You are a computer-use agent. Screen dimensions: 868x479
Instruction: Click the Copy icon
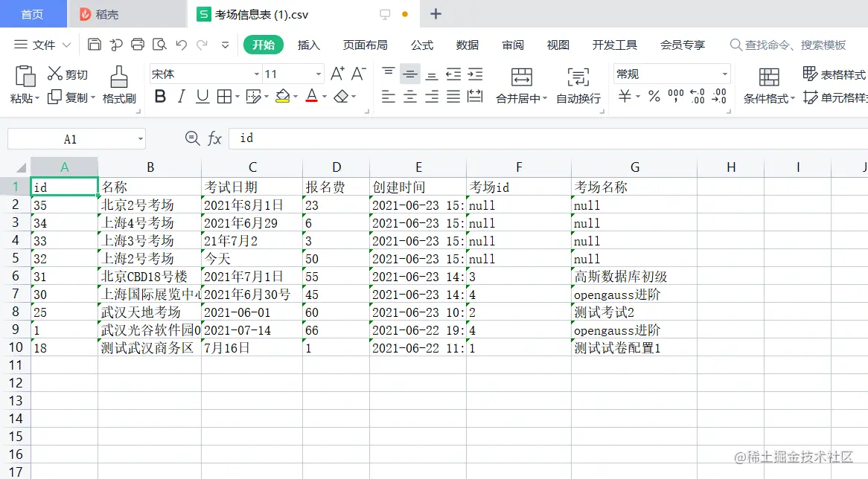click(55, 97)
